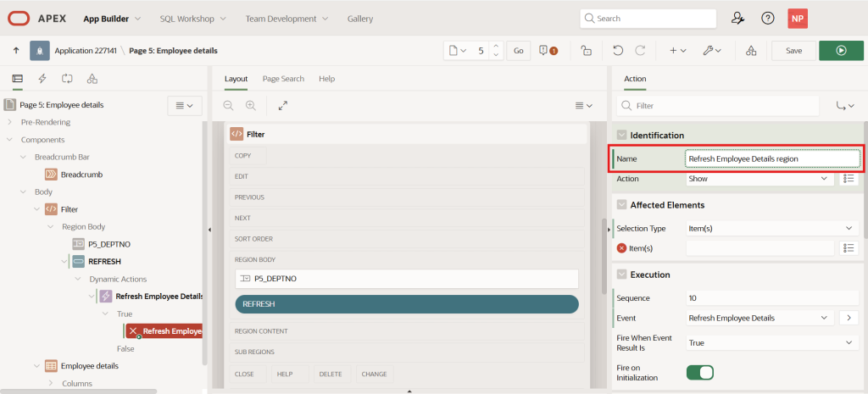Run the page with green play button
This screenshot has width=868, height=394.
point(841,50)
